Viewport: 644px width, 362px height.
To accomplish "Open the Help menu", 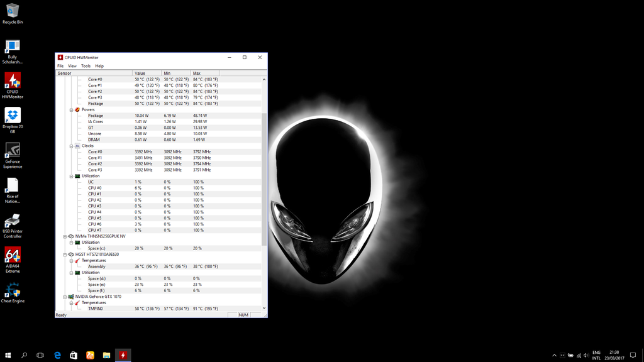I will click(x=99, y=65).
